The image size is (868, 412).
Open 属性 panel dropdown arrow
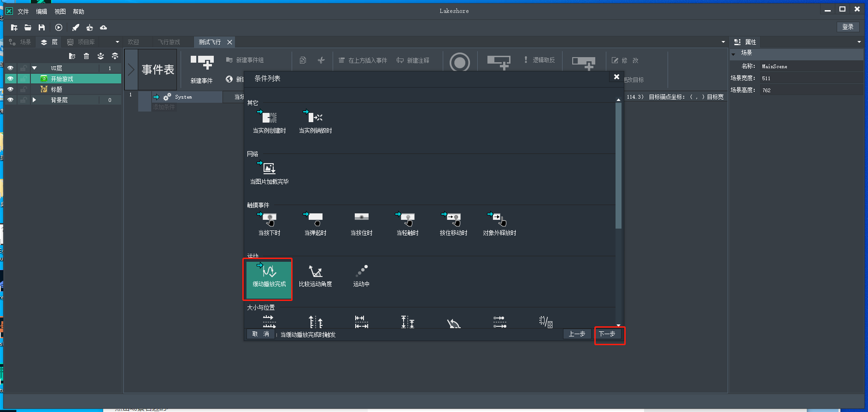[x=859, y=42]
